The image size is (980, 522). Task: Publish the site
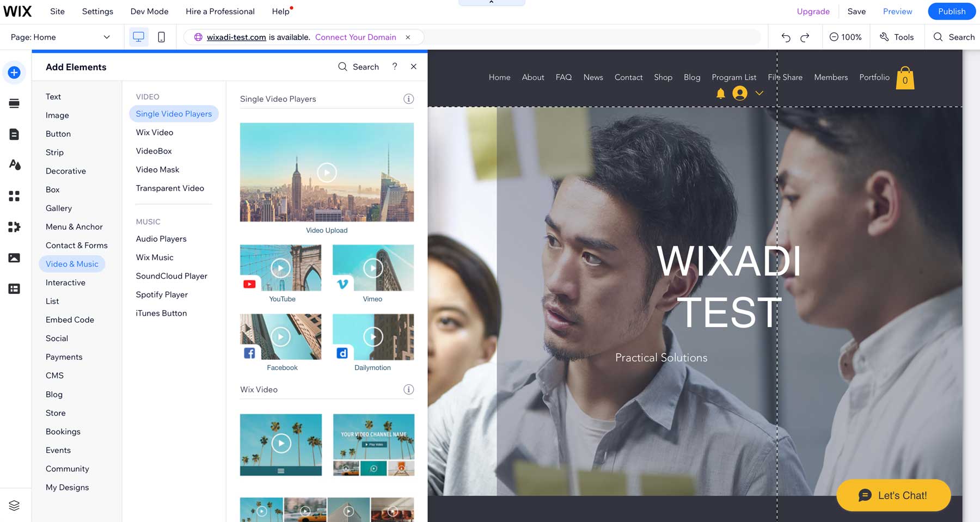952,11
